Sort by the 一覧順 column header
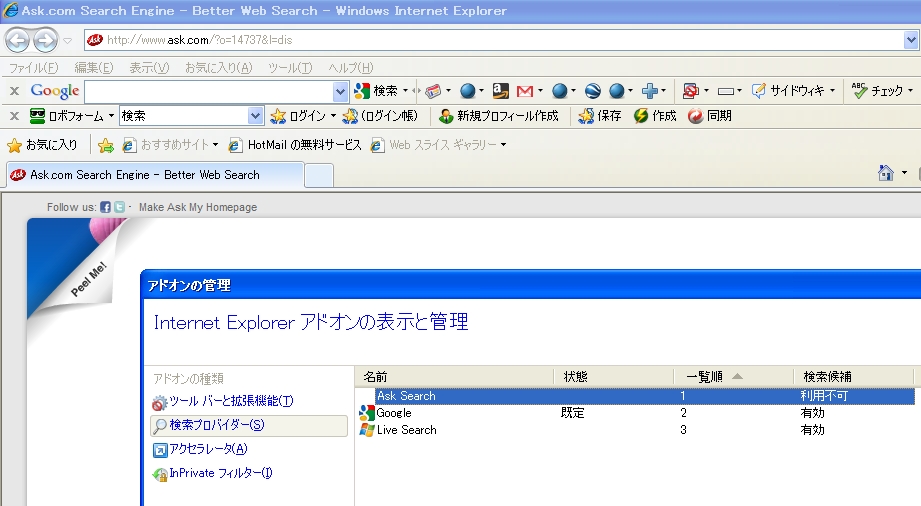The width and height of the screenshot is (921, 506). point(734,376)
